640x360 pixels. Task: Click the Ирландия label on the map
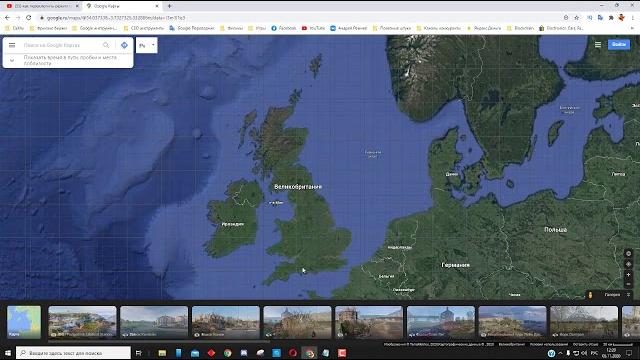233,224
